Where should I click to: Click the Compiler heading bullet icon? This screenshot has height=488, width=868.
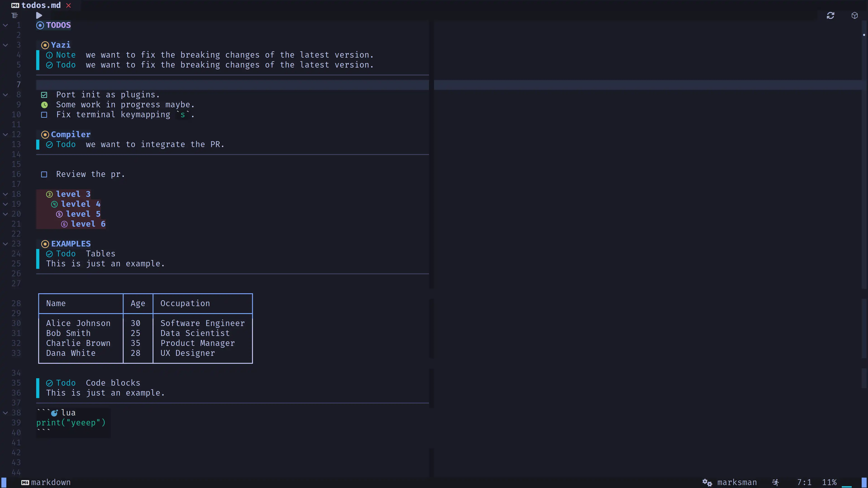(45, 135)
